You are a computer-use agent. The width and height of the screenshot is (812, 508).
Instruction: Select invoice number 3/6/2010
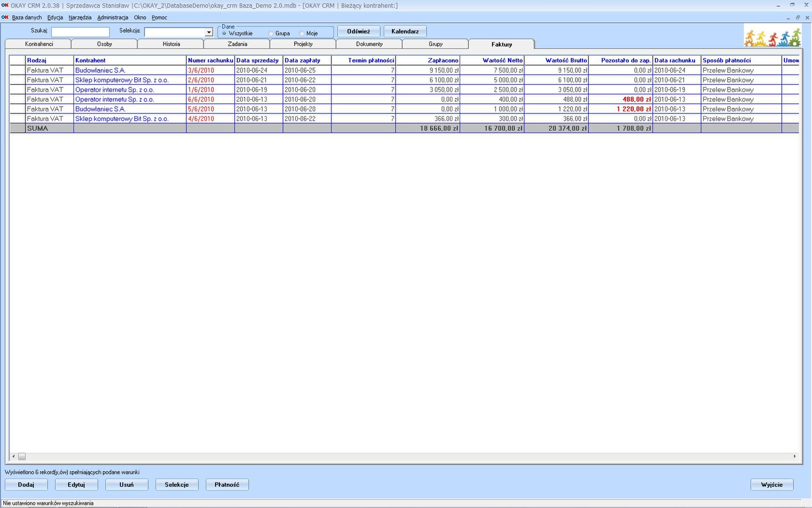click(210, 70)
